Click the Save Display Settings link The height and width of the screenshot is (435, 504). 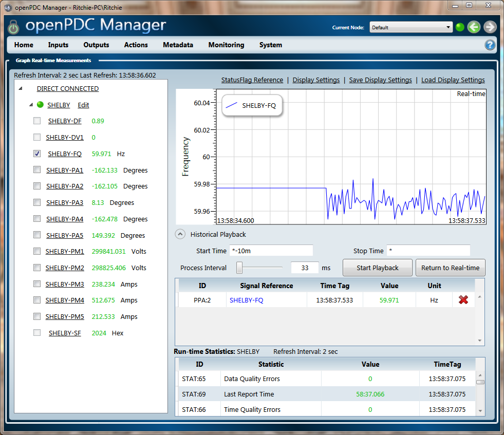point(380,80)
